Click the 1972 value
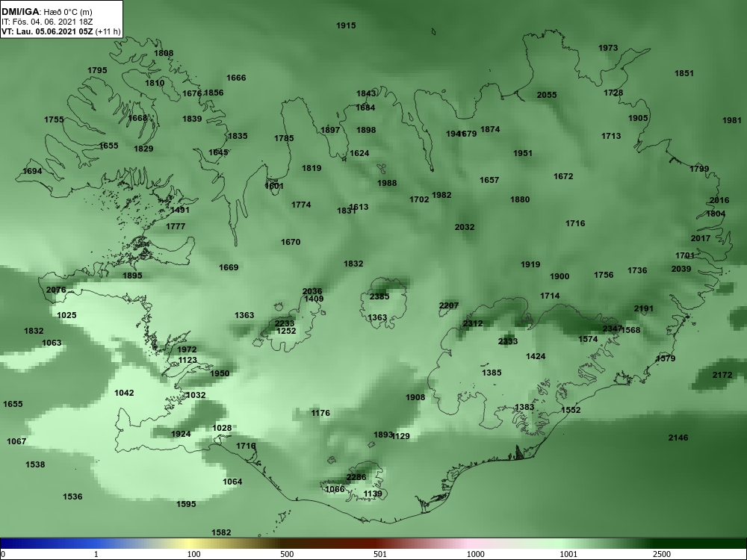Viewport: 747px width, 560px height. (x=187, y=350)
